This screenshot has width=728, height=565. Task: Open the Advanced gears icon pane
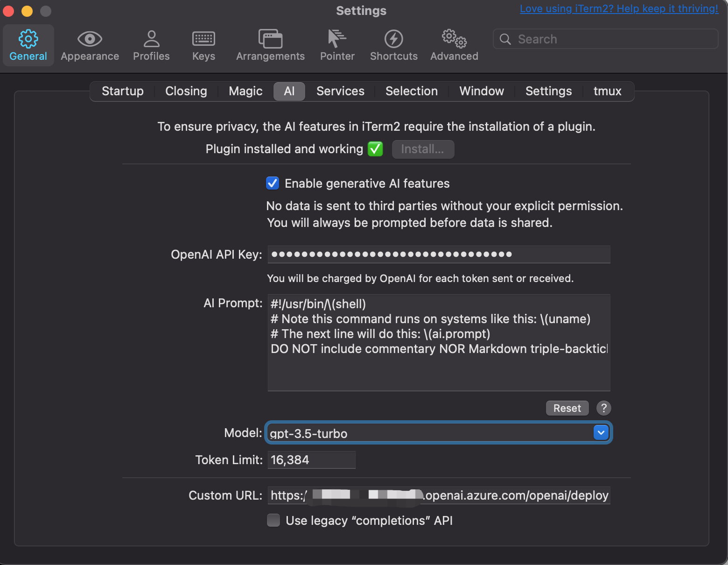454,45
